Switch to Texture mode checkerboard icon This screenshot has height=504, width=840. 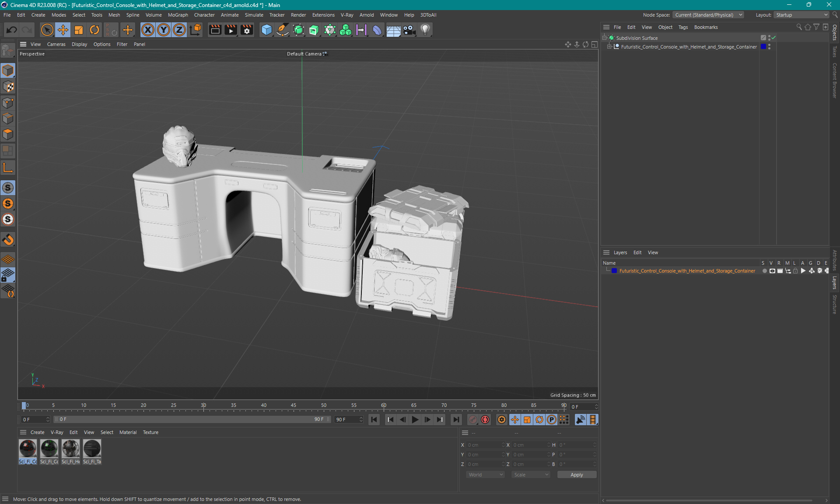click(8, 87)
